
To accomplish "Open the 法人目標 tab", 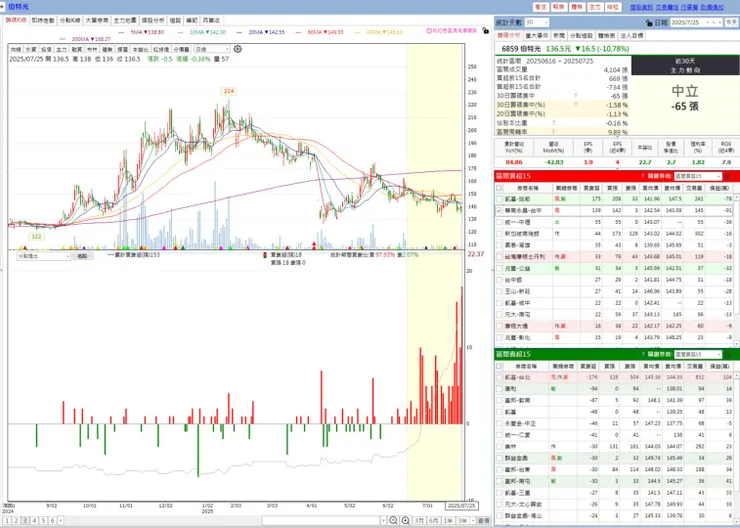I will tap(631, 35).
